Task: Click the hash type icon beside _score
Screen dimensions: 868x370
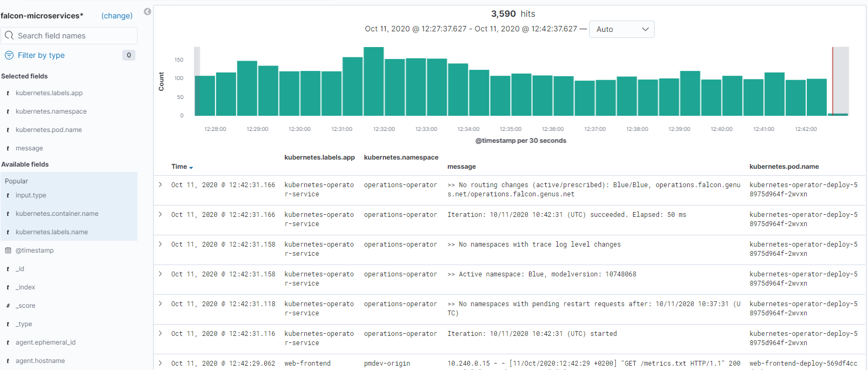Action: click(8, 306)
